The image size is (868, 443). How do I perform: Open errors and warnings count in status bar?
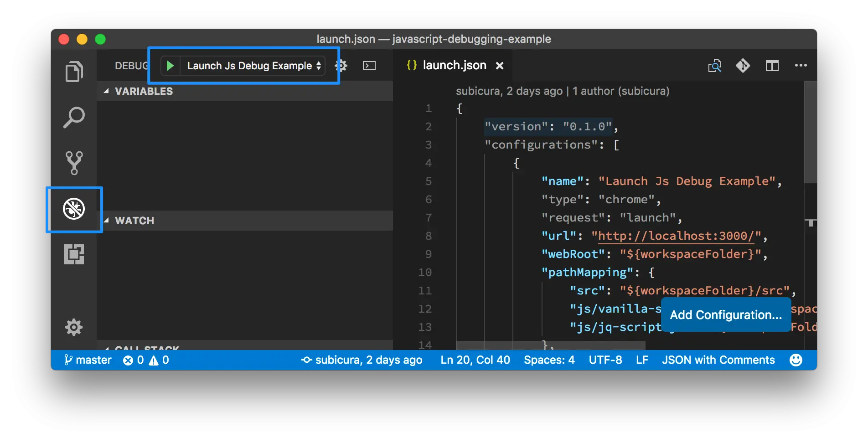click(x=146, y=360)
